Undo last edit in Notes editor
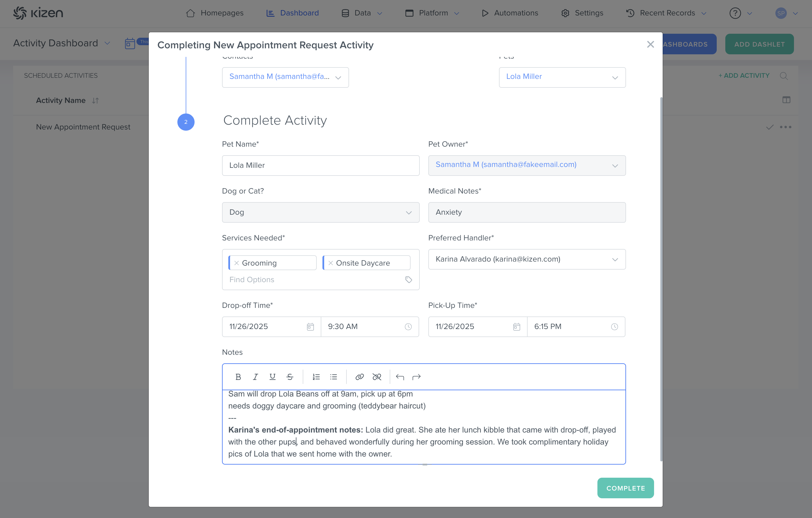Viewport: 812px width, 518px height. coord(400,377)
